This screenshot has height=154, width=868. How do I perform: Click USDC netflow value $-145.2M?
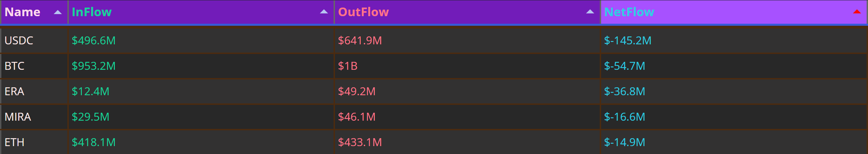coord(628,41)
